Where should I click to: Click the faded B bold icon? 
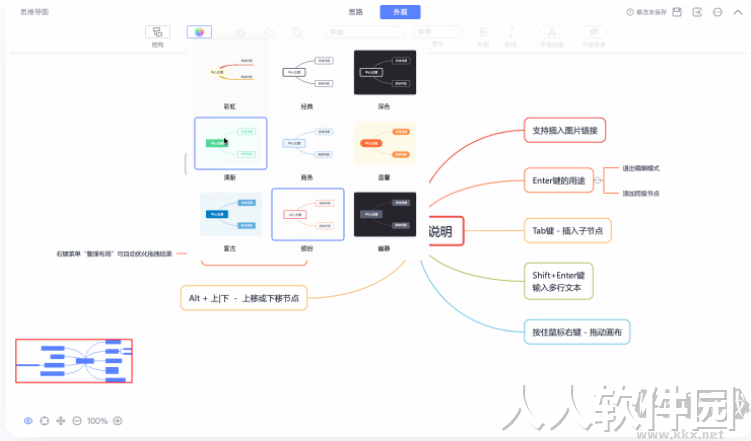tap(483, 32)
